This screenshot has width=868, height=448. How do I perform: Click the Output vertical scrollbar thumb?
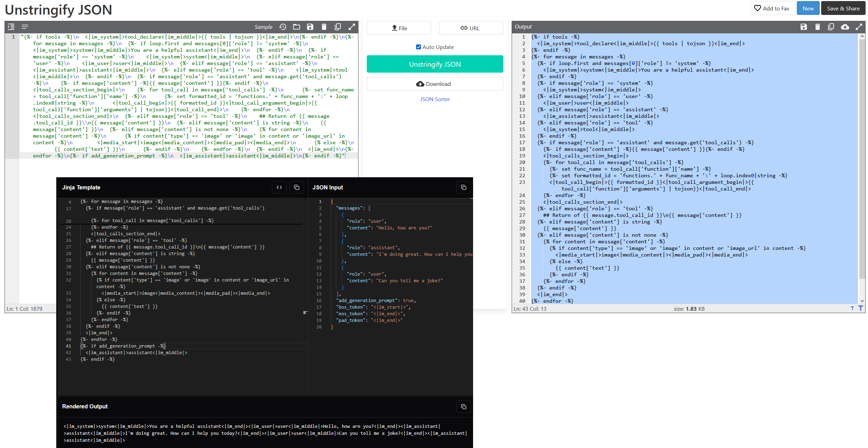click(862, 159)
